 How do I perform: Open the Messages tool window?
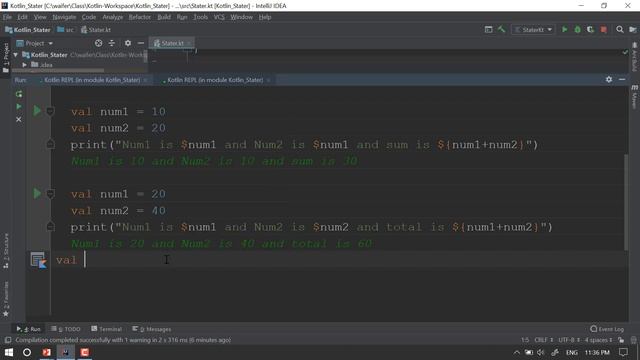(152, 329)
